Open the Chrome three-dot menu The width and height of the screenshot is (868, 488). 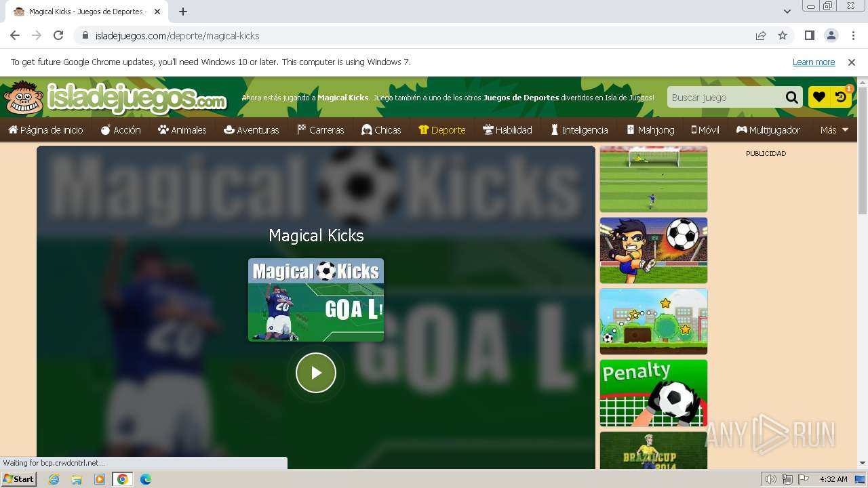[x=852, y=35]
